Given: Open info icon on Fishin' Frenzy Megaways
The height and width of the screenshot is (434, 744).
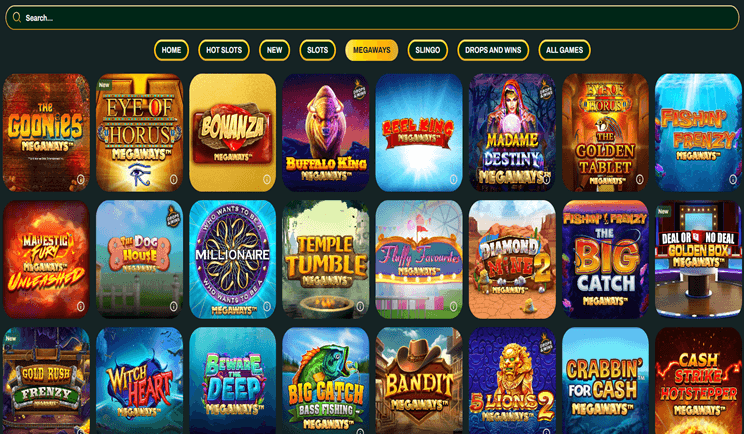Looking at the screenshot, I should [733, 179].
